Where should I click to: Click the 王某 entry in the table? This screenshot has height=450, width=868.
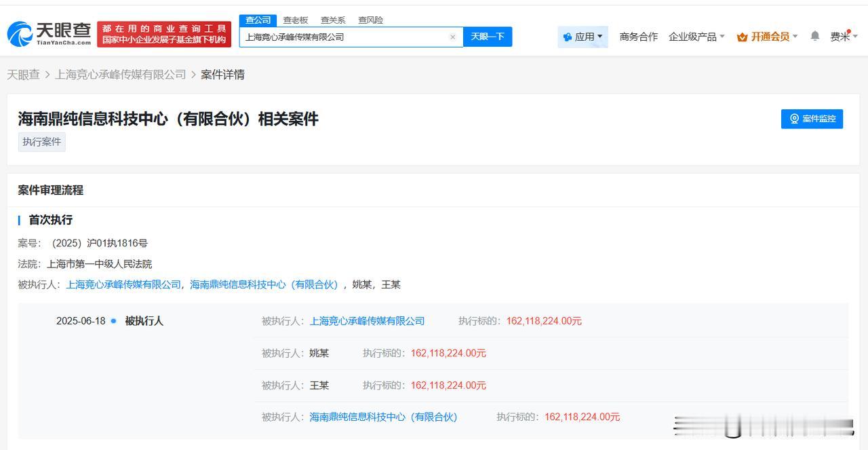tap(319, 385)
